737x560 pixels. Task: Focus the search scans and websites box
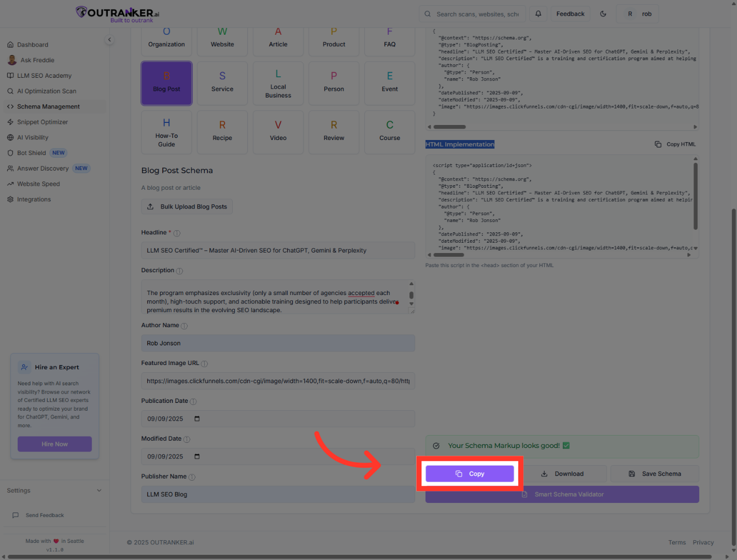(472, 14)
